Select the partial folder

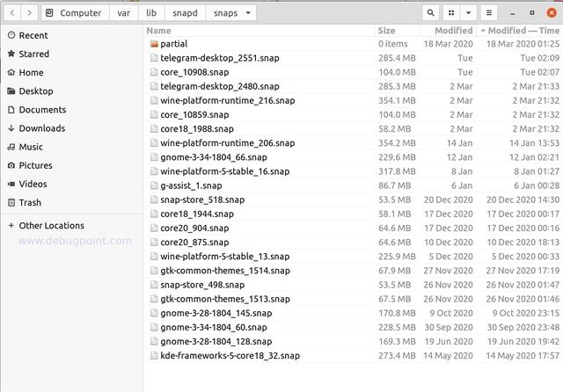[x=173, y=44]
